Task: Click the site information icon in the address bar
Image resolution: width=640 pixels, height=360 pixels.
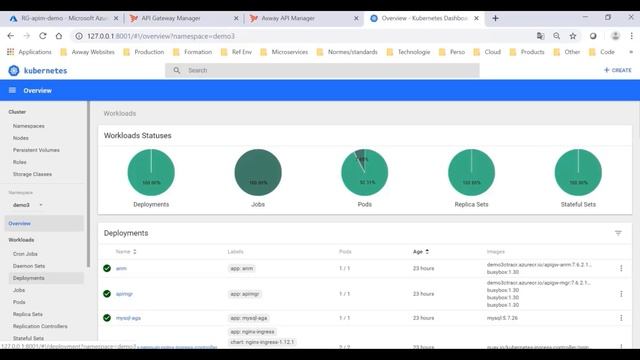Action: pos(79,36)
